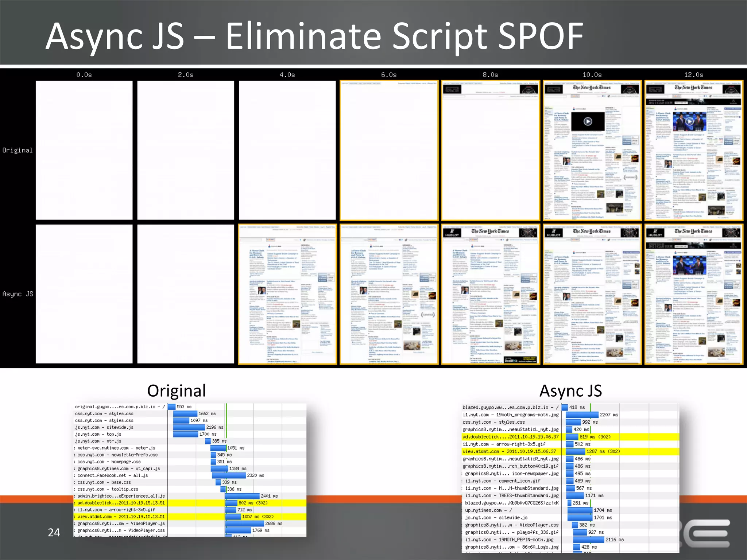Select the 'connect.facebook.net - all.js' row
747x560 pixels.
190,475
